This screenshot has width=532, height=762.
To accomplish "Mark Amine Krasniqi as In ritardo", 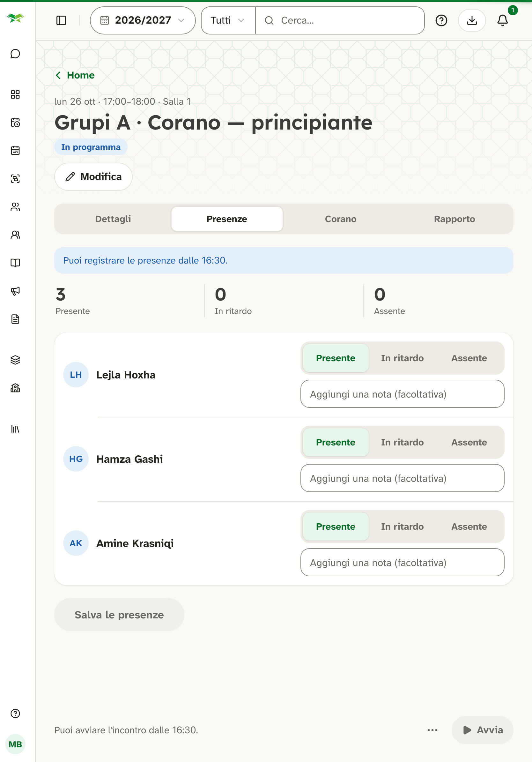I will [402, 527].
